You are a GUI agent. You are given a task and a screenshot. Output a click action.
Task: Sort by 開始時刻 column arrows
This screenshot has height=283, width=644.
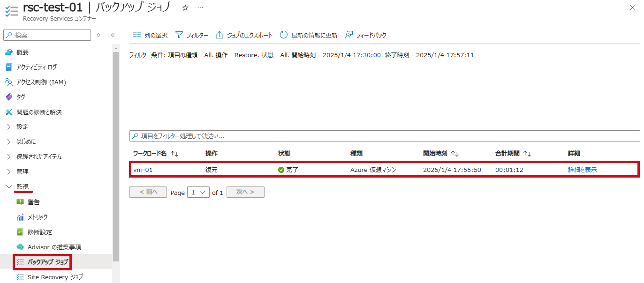tap(455, 154)
